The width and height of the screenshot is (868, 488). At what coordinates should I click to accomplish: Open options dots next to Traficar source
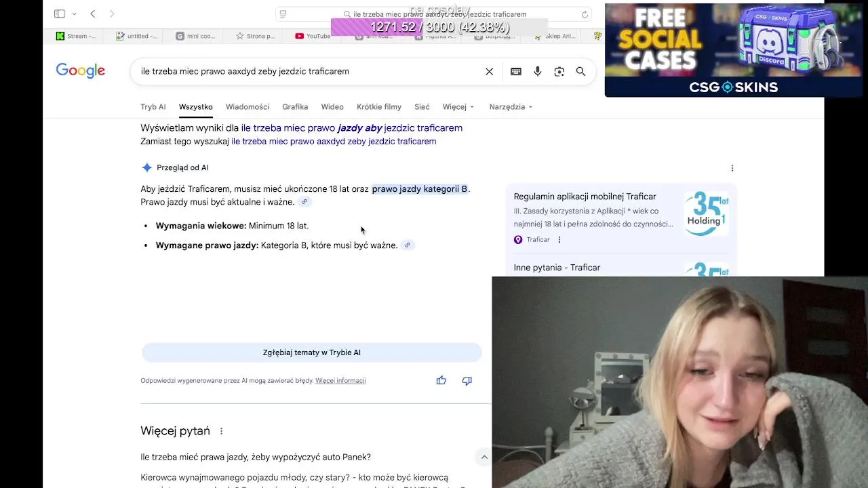coord(559,239)
